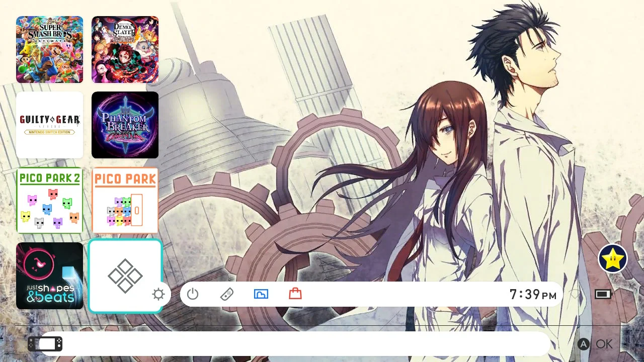
Task: Open the Controllers Joy-Con icon
Action: pos(227,294)
